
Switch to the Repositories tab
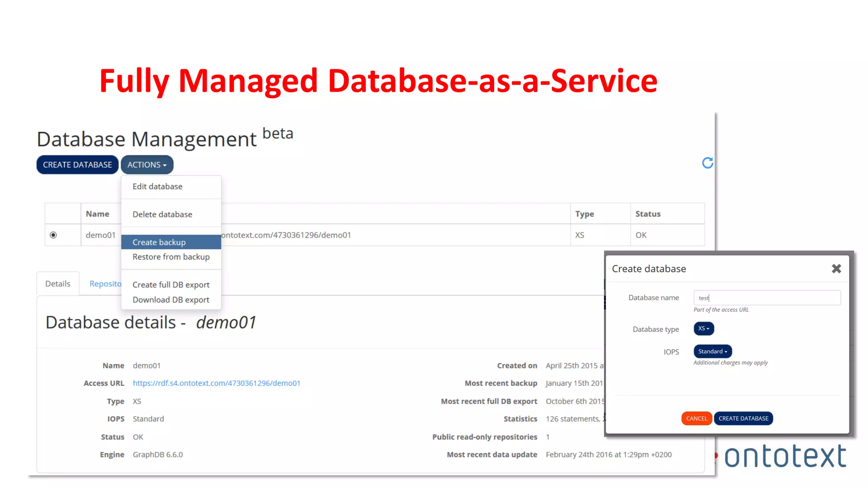105,284
